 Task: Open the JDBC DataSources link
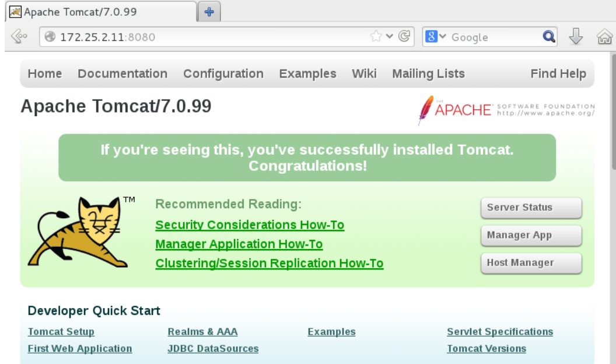point(213,349)
